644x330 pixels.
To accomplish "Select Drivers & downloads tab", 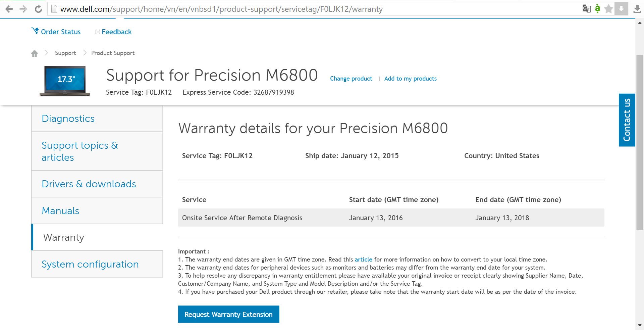I will point(89,184).
